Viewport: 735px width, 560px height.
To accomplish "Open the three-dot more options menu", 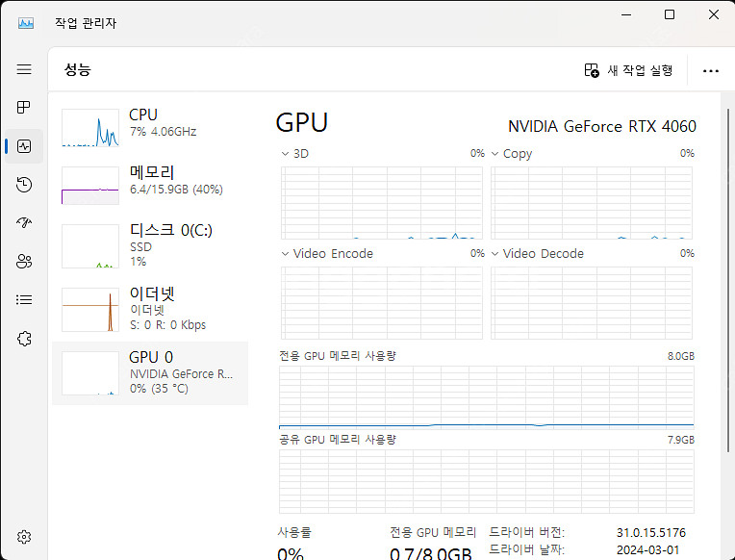I will tap(711, 71).
